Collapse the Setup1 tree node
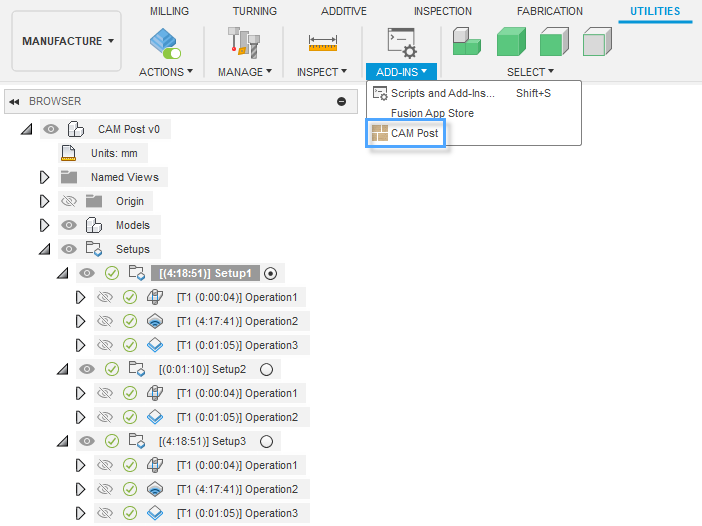The height and width of the screenshot is (526, 702). click(x=63, y=273)
